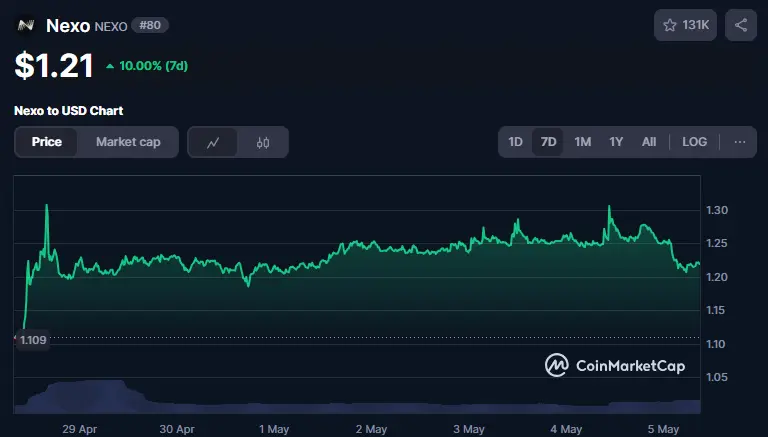
Task: Click the 5 May date axis label
Action: [663, 430]
